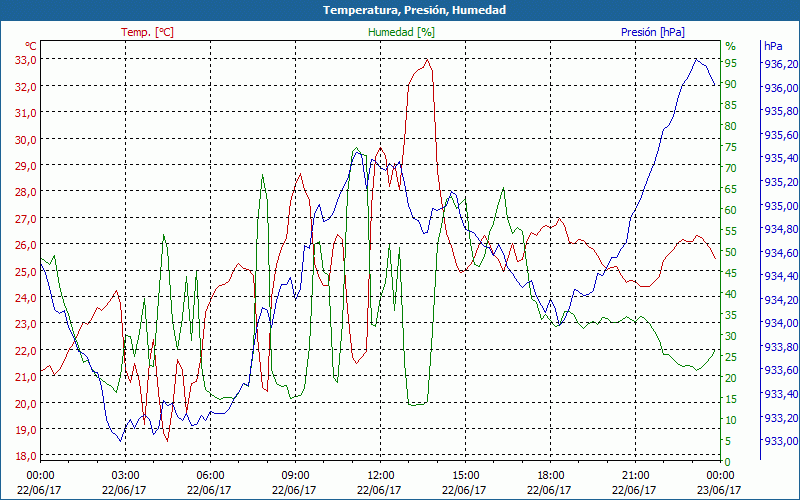Image resolution: width=800 pixels, height=500 pixels.
Task: Click the "933,20" pressure axis value
Action: click(781, 417)
